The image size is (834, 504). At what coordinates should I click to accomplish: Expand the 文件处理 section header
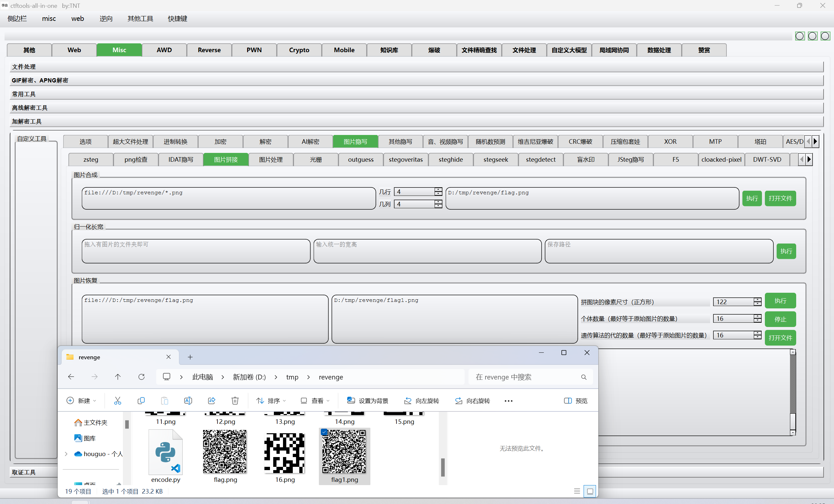[416, 67]
